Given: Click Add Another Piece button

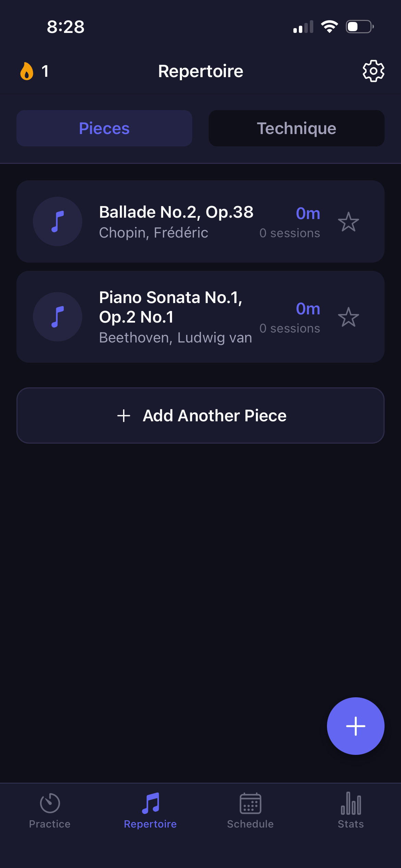Looking at the screenshot, I should pyautogui.click(x=200, y=415).
